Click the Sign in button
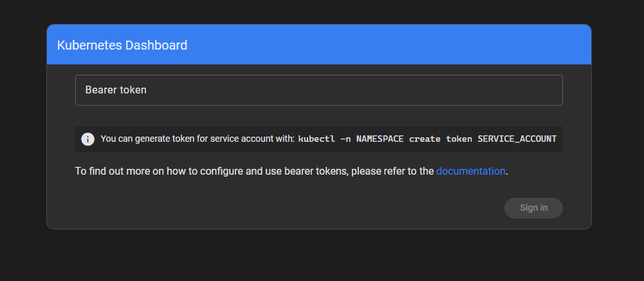Viewport: 644px width, 281px height. [533, 208]
